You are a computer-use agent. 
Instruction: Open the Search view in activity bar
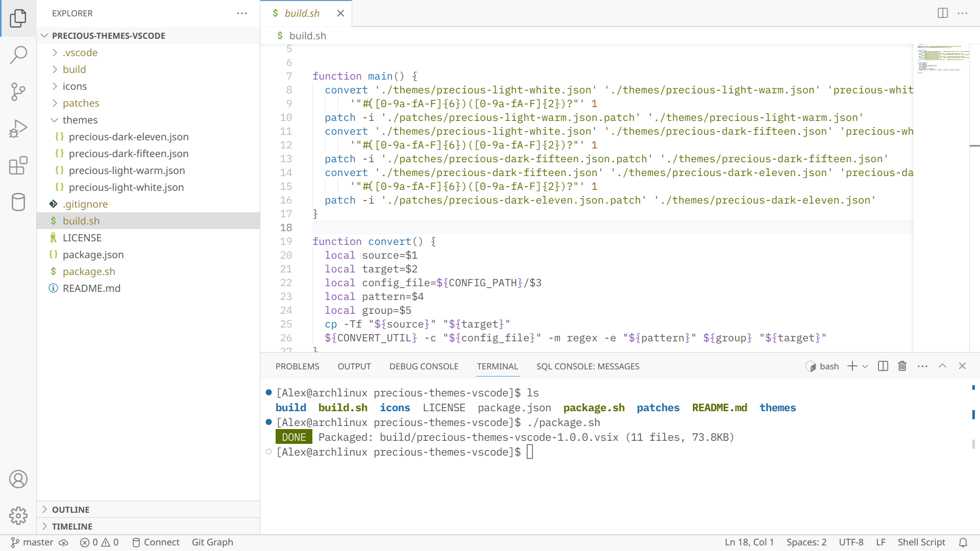[18, 55]
